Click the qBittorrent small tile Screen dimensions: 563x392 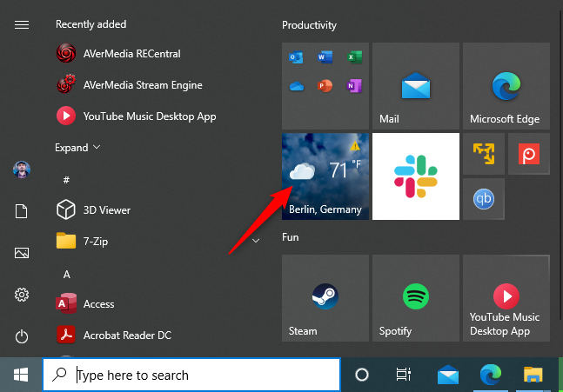[x=483, y=199]
